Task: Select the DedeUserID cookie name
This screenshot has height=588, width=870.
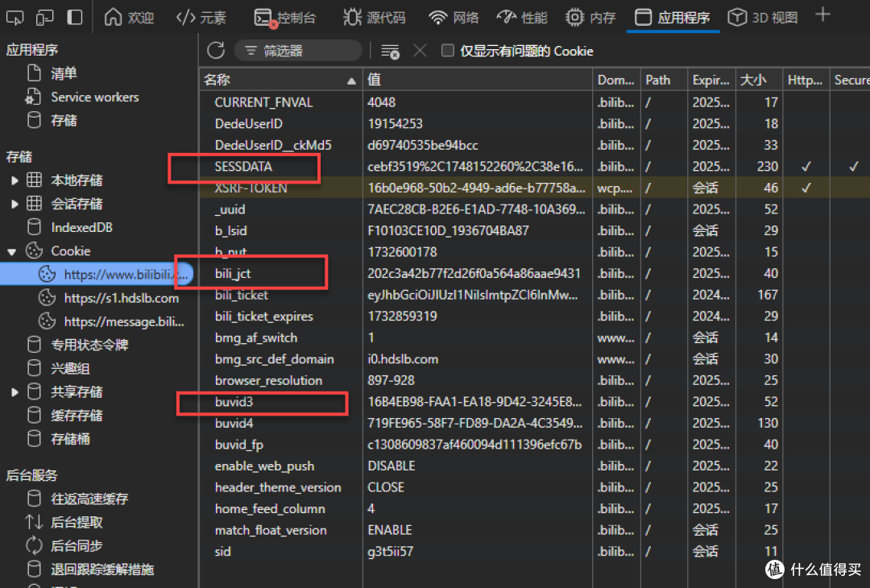Action: [x=249, y=124]
